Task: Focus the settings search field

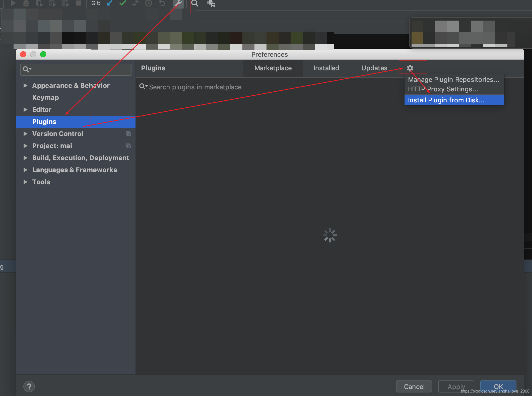Action: tap(76, 69)
